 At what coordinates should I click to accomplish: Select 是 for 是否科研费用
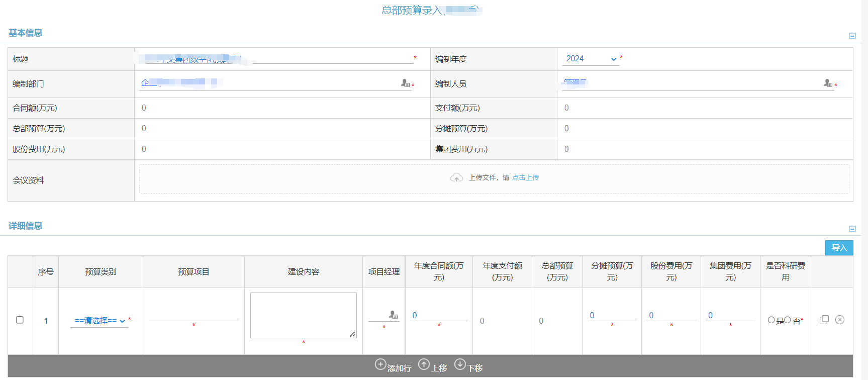pos(771,320)
